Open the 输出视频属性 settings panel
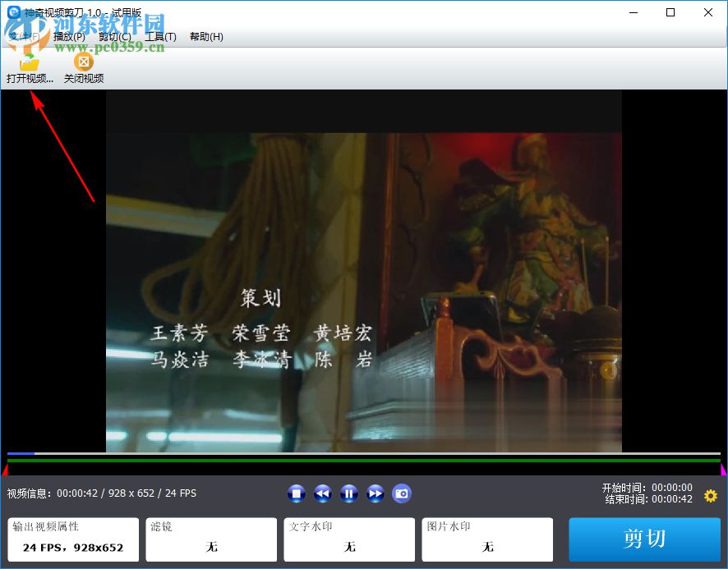Screen dimensions: 728x569 [73, 539]
